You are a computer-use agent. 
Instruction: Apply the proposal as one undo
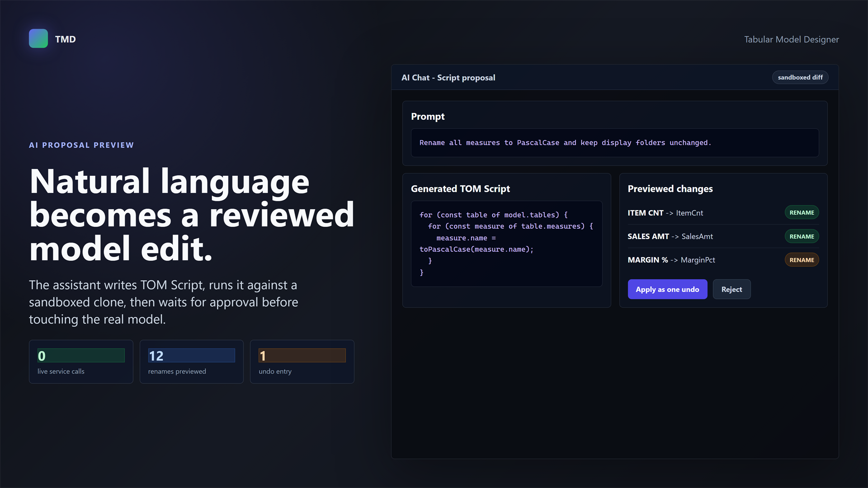667,289
